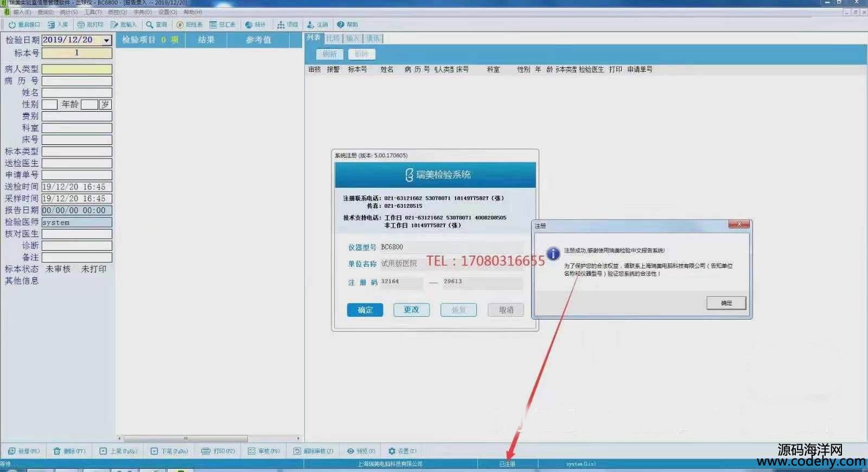Click the 设置(T) gear in bottom toolbar
The height and width of the screenshot is (472, 868).
[392, 451]
